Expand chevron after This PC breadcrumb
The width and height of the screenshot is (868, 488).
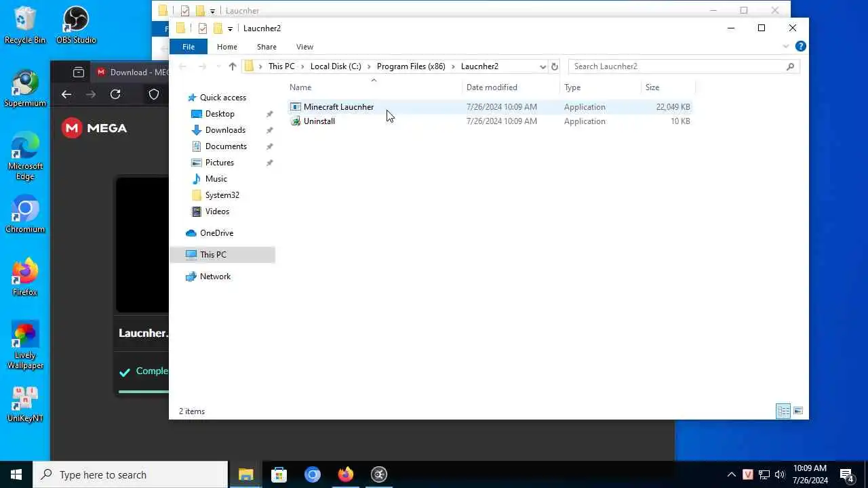302,66
